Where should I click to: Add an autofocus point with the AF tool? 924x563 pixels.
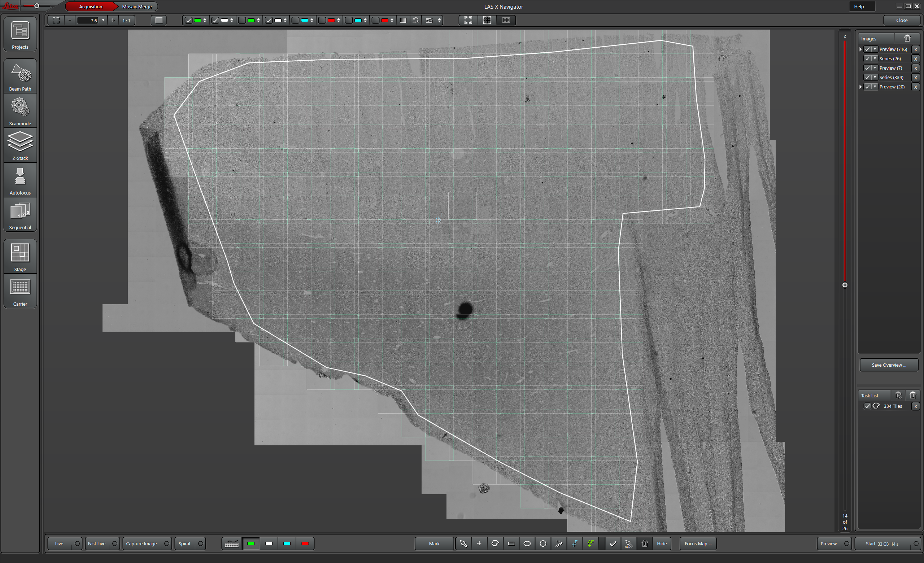pos(590,544)
